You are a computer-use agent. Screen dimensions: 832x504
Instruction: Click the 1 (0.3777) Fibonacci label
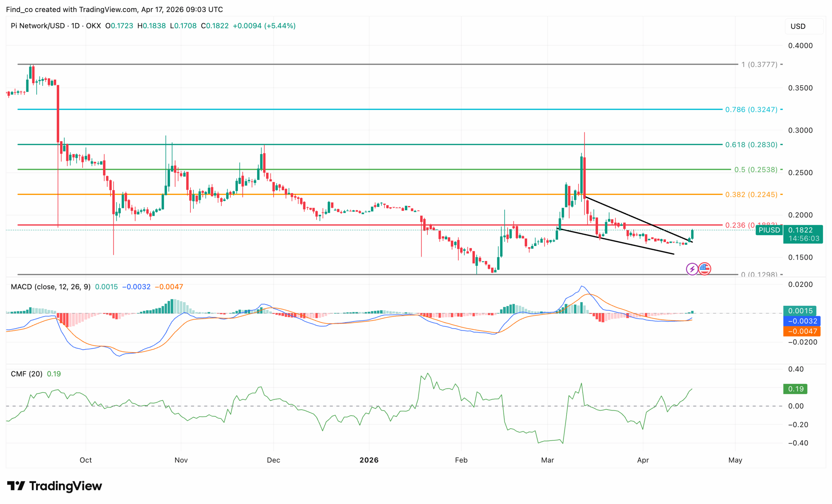tap(760, 64)
